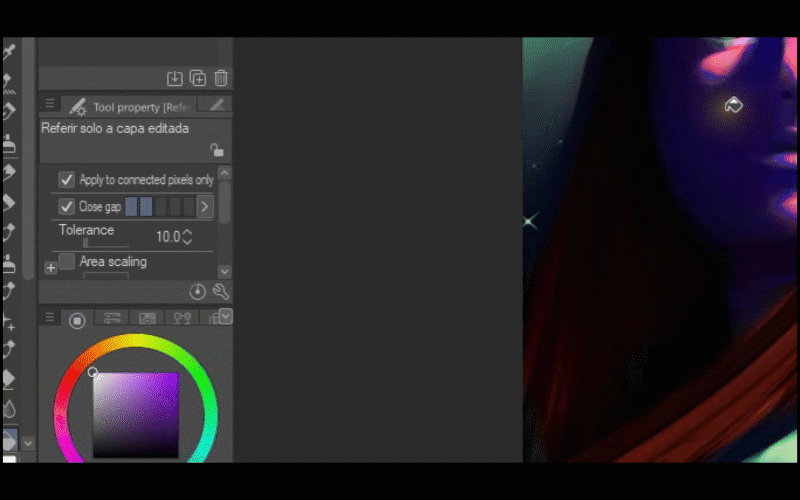
Task: Click the Tolerance value 10.0 field
Action: 168,237
